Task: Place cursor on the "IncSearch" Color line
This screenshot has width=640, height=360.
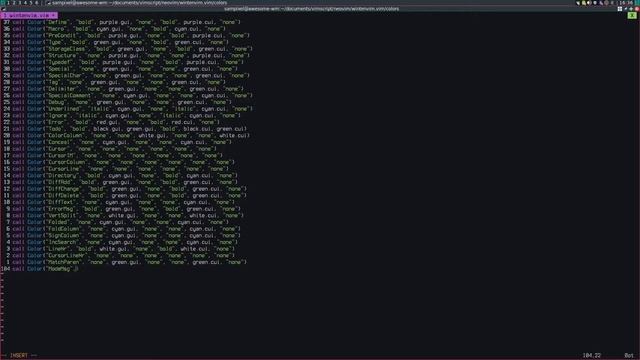Action: [x=125, y=242]
